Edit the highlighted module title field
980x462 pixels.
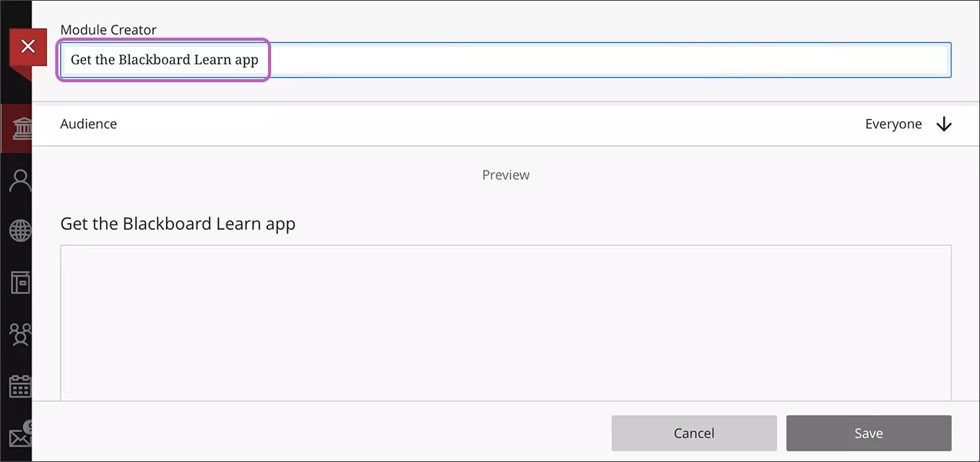163,60
